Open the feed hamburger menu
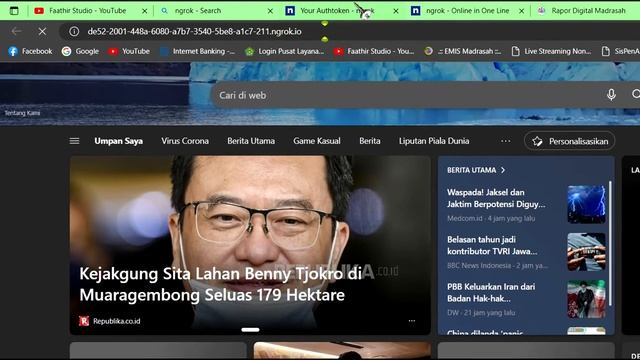The height and width of the screenshot is (360, 640). pos(74,141)
